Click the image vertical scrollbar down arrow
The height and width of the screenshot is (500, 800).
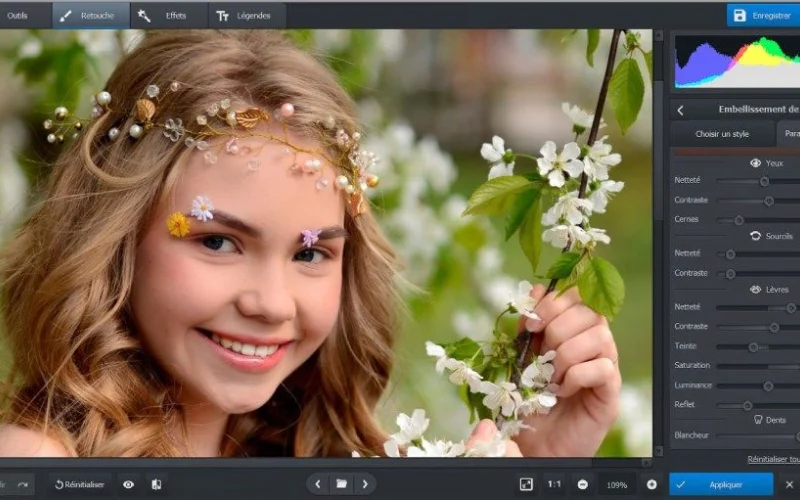[658, 452]
